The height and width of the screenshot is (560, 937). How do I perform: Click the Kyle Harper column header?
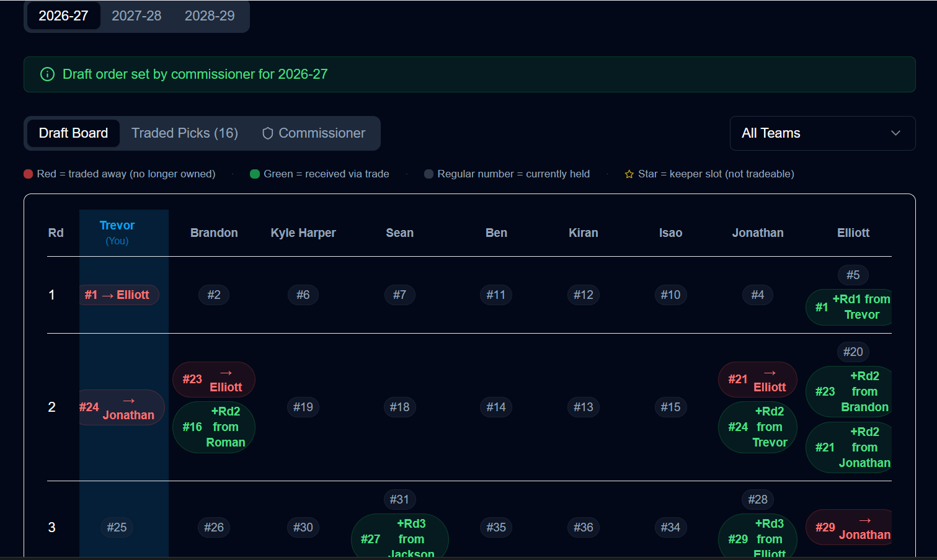[x=303, y=233]
